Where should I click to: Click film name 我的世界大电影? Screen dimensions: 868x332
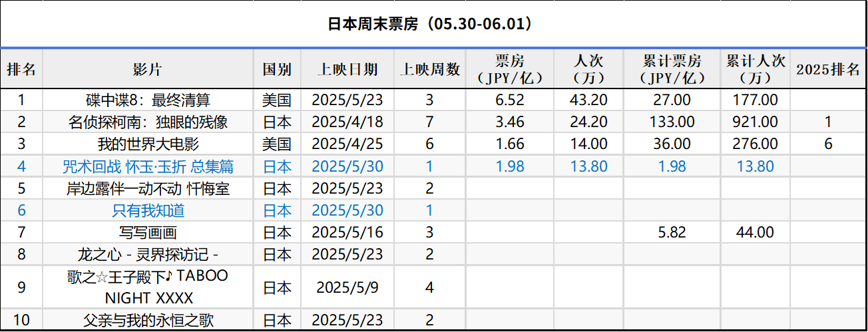point(148,144)
